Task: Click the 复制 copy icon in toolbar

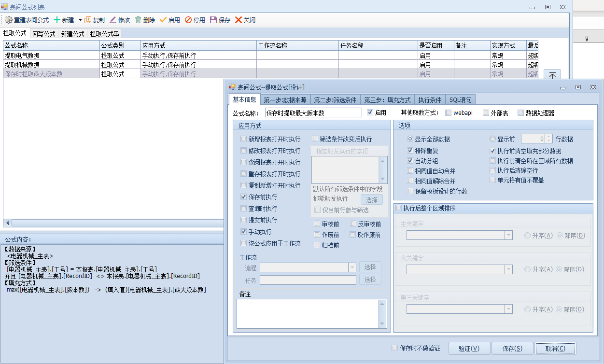Action: [88, 20]
